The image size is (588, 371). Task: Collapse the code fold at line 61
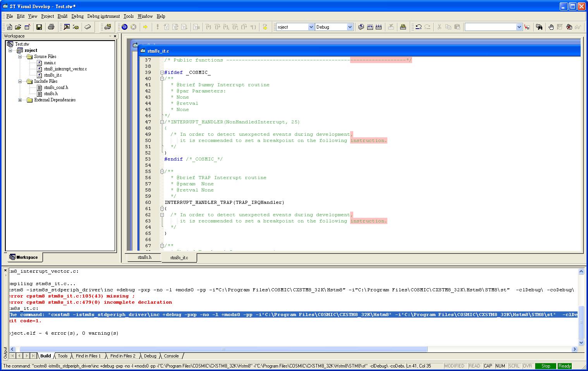162,209
